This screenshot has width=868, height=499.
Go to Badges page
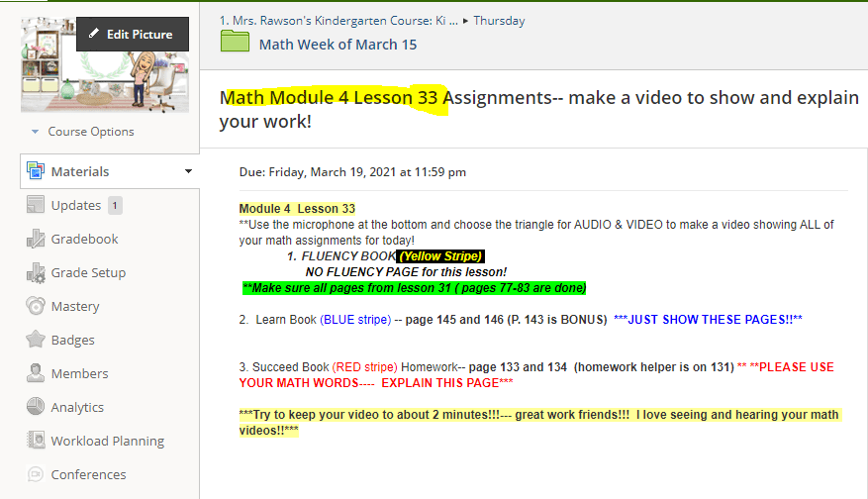(x=72, y=340)
